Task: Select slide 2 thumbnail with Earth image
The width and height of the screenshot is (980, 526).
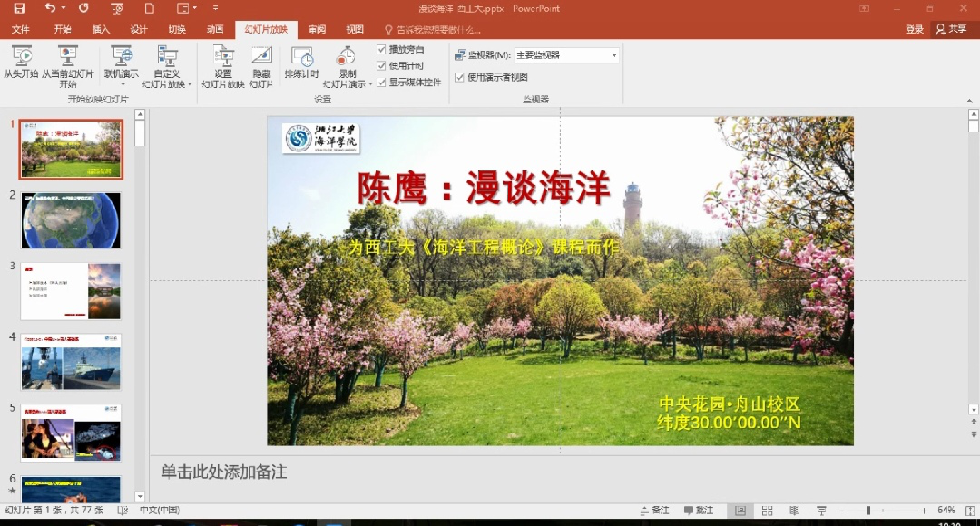Action: point(71,220)
